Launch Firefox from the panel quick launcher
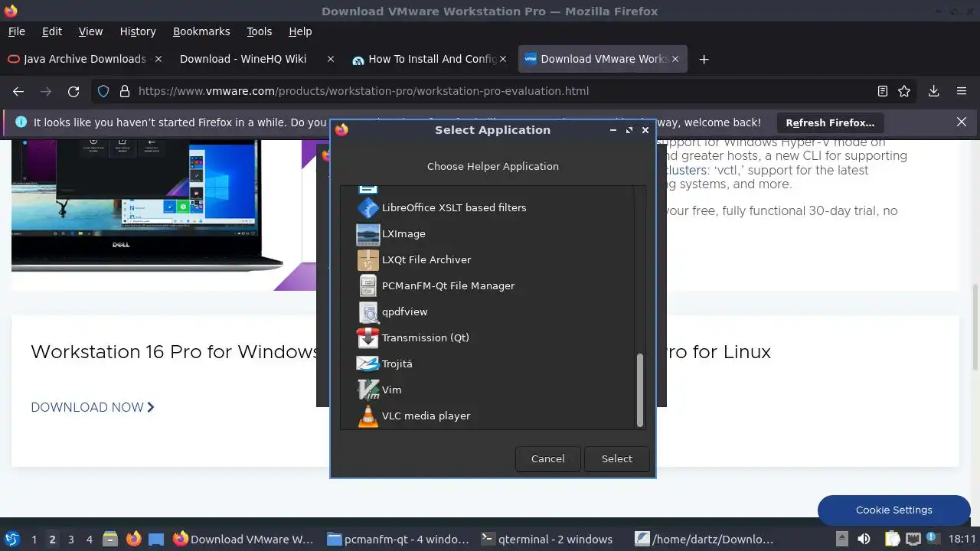This screenshot has width=980, height=551. 134,539
